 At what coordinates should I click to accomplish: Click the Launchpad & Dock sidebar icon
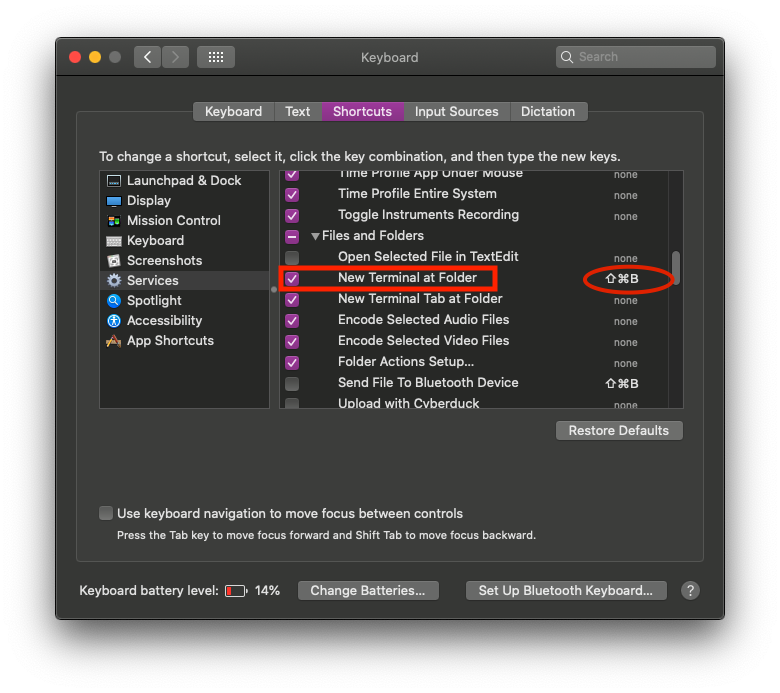(114, 181)
